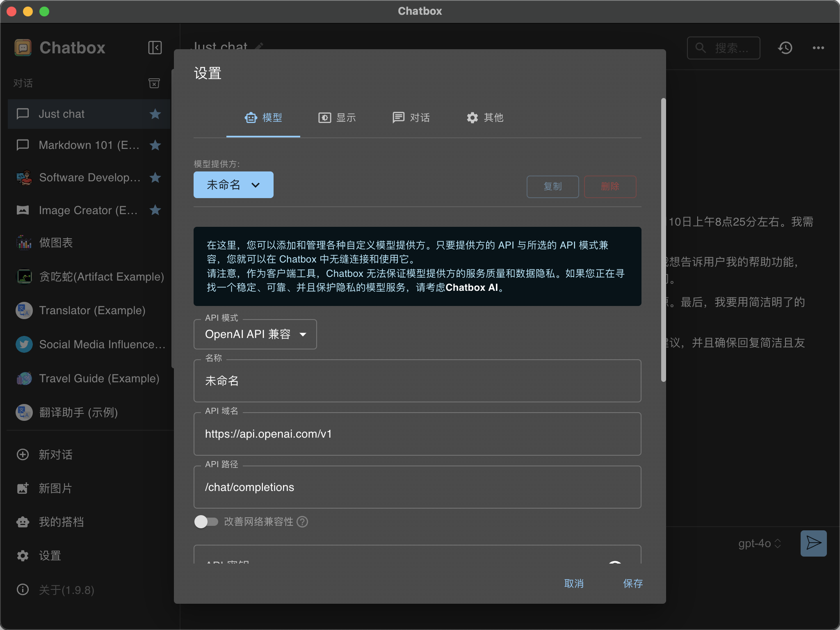
Task: Collapse the sidebar with panel icon
Action: coord(155,48)
